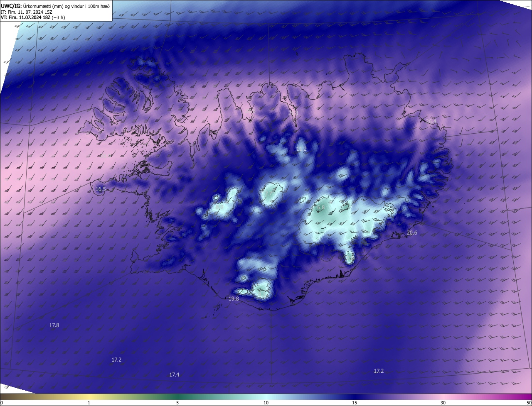Screen dimensions: 532x406
Task: Click the 19.8 value on the south coast
Action: pyautogui.click(x=234, y=299)
